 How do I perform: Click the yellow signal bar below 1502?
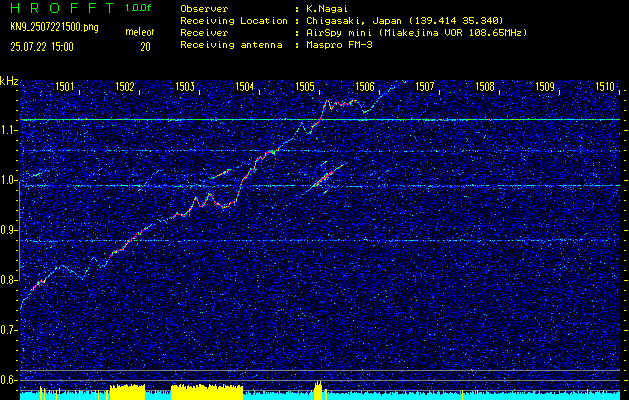(x=127, y=392)
